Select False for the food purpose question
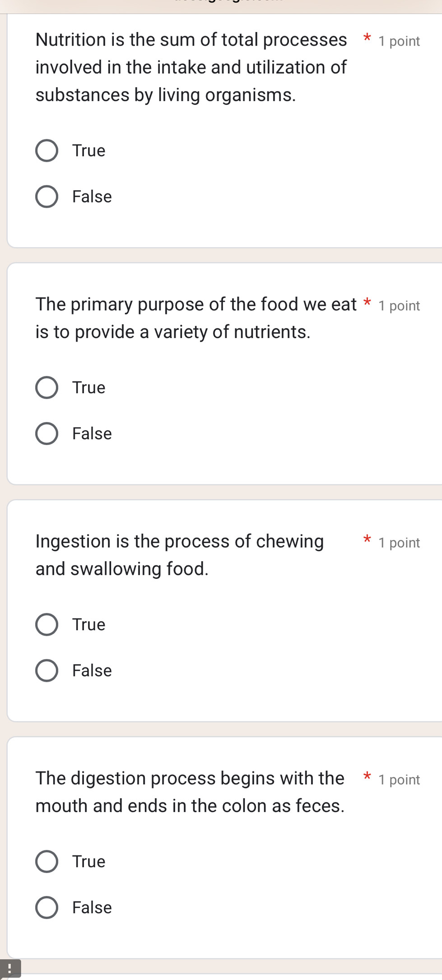 [x=47, y=434]
